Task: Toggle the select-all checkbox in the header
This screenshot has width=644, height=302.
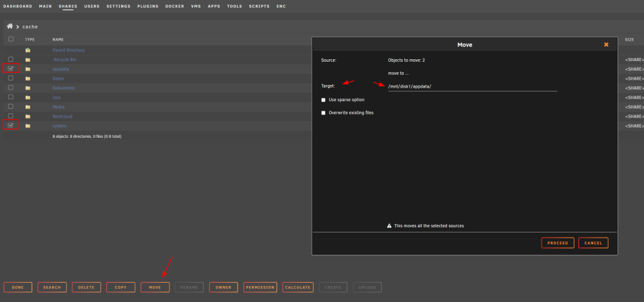Action: click(x=11, y=39)
